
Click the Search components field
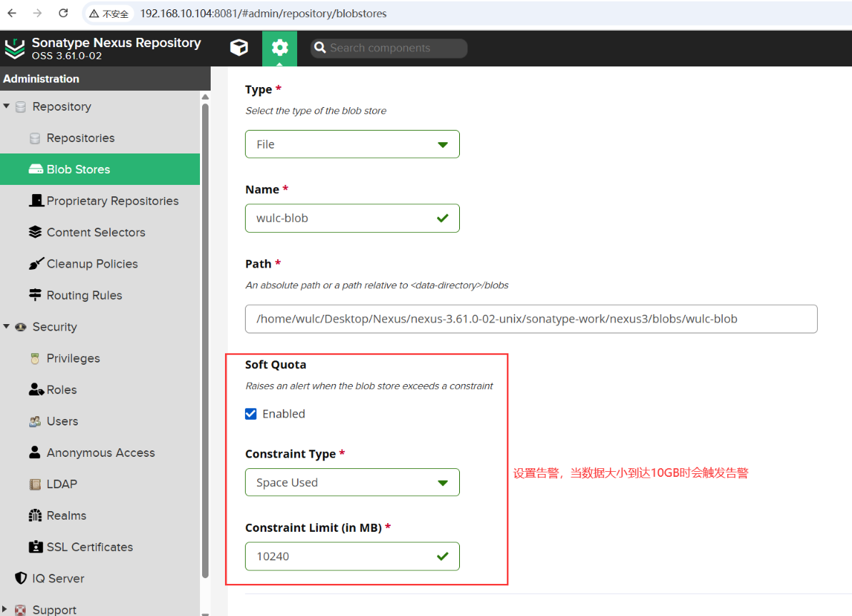point(389,48)
